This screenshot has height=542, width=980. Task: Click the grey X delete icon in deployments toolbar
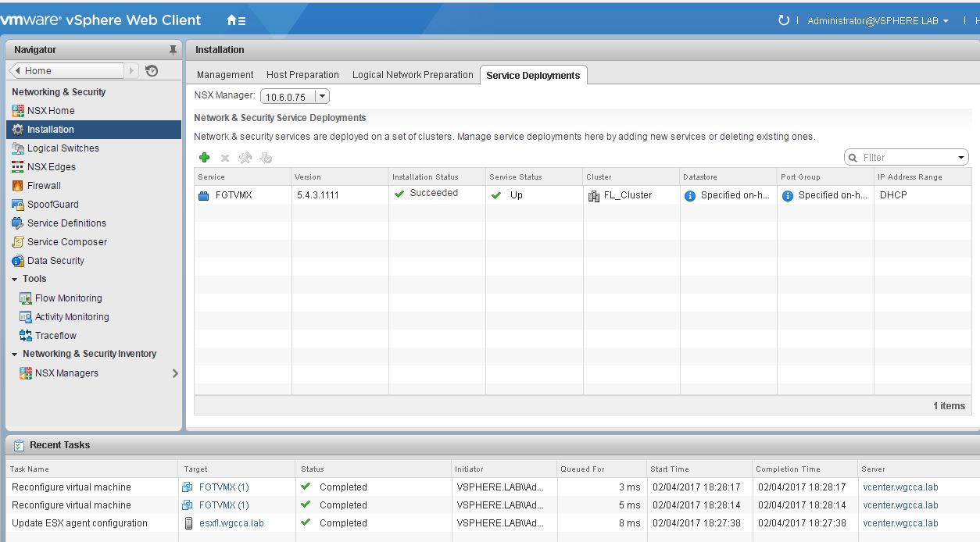[x=225, y=158]
